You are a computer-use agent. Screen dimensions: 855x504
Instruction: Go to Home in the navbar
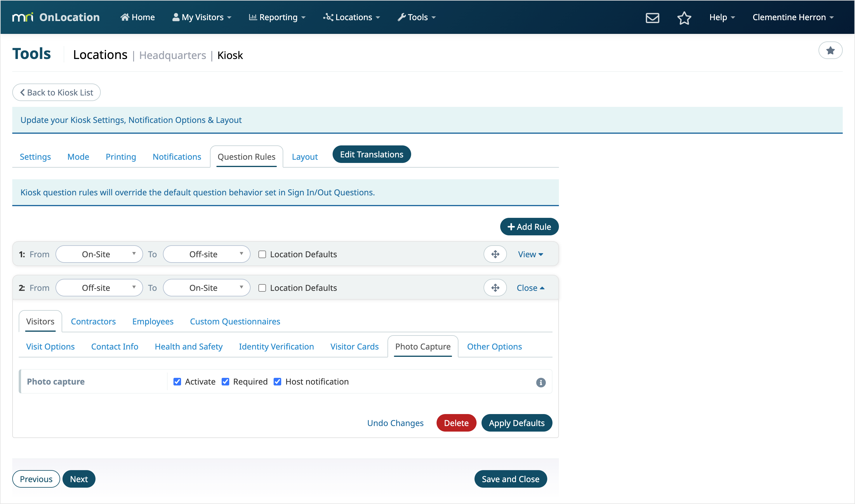tap(138, 17)
